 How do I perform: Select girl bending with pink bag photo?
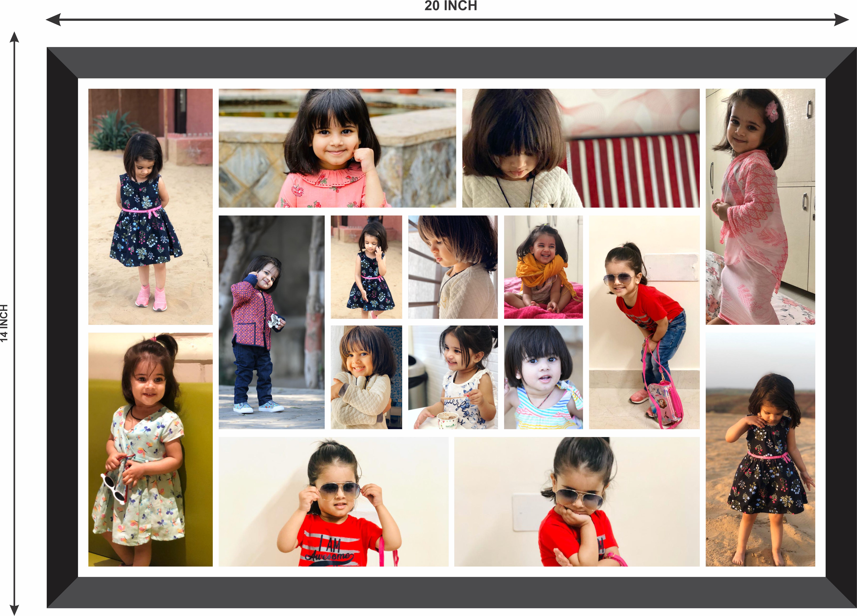click(x=644, y=322)
